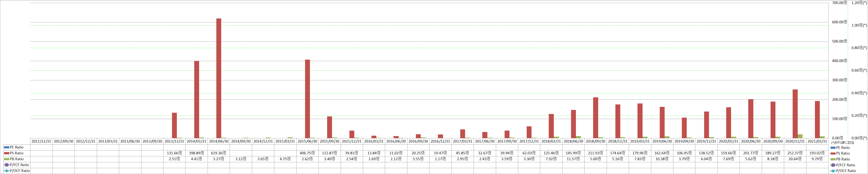Click the PB value 11.57倍 cell
868x174 pixels.
pyautogui.click(x=573, y=159)
